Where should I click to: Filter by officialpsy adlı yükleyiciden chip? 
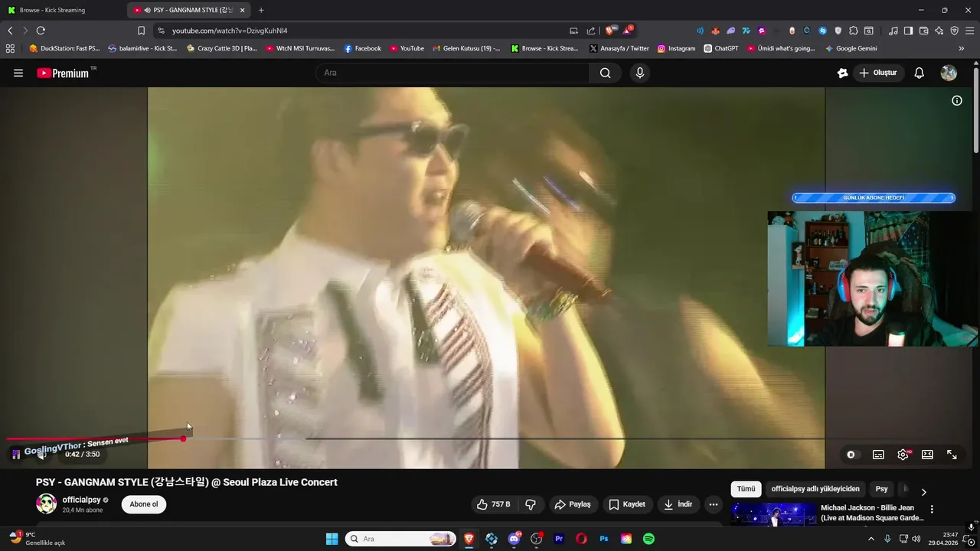815,489
